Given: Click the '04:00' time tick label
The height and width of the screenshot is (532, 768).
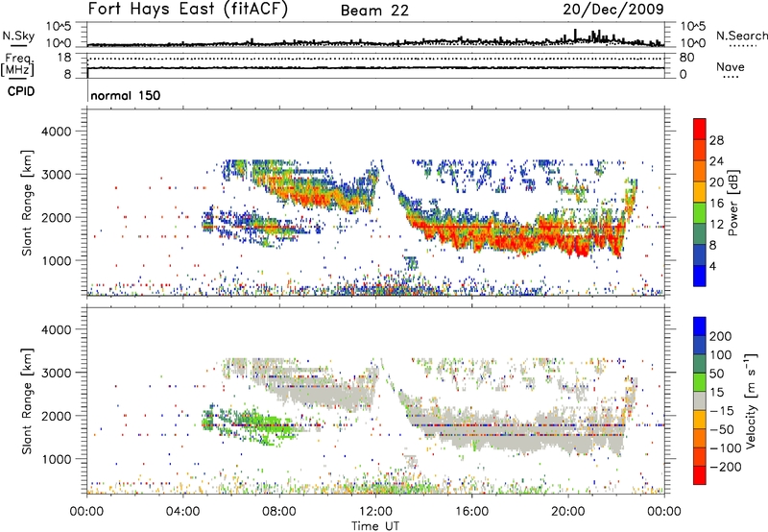Looking at the screenshot, I should click(x=183, y=512).
